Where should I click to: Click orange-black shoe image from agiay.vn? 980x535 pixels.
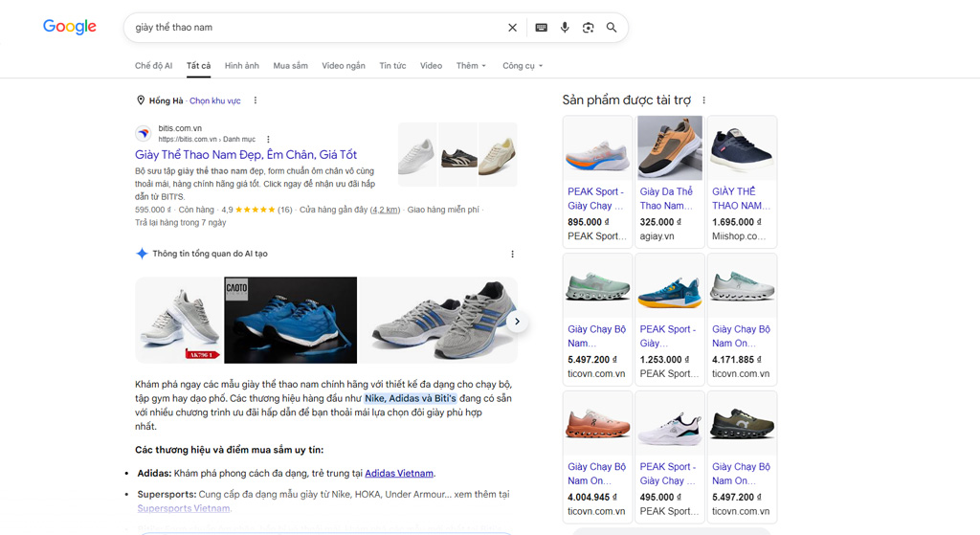coord(670,148)
